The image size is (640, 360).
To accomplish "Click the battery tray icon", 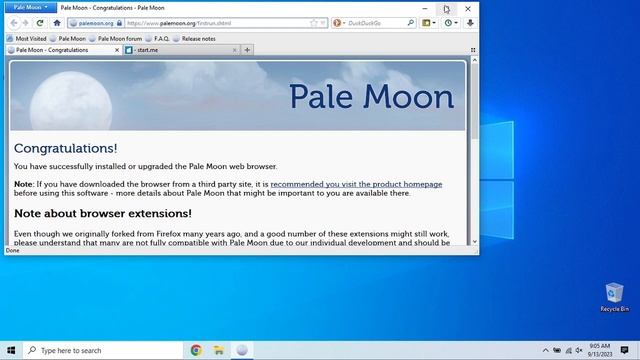I will coord(557,350).
